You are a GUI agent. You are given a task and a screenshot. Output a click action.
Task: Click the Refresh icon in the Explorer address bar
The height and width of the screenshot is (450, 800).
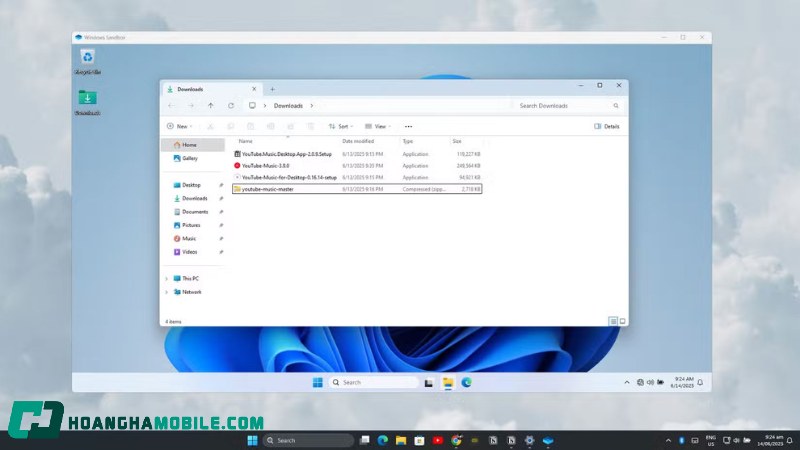pos(231,106)
